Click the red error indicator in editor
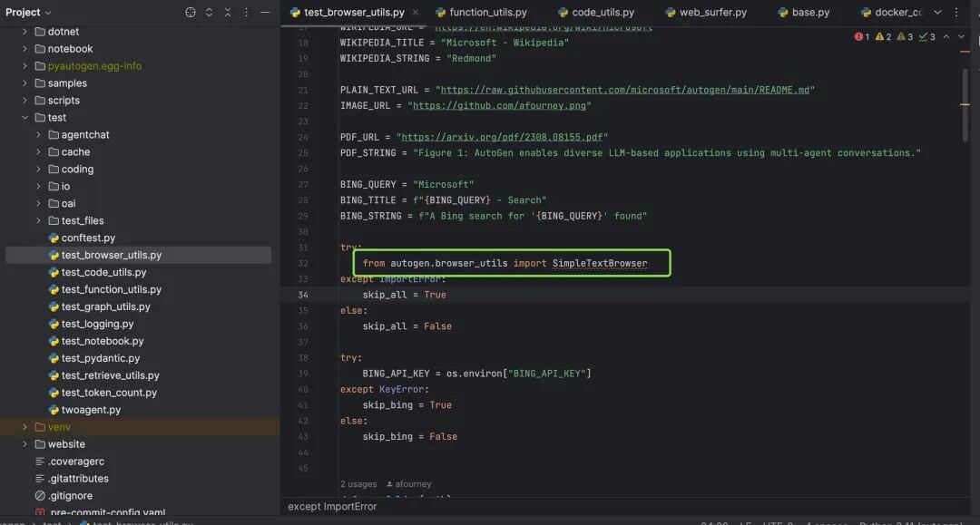Screen dimensions: 980x525 click(862, 37)
